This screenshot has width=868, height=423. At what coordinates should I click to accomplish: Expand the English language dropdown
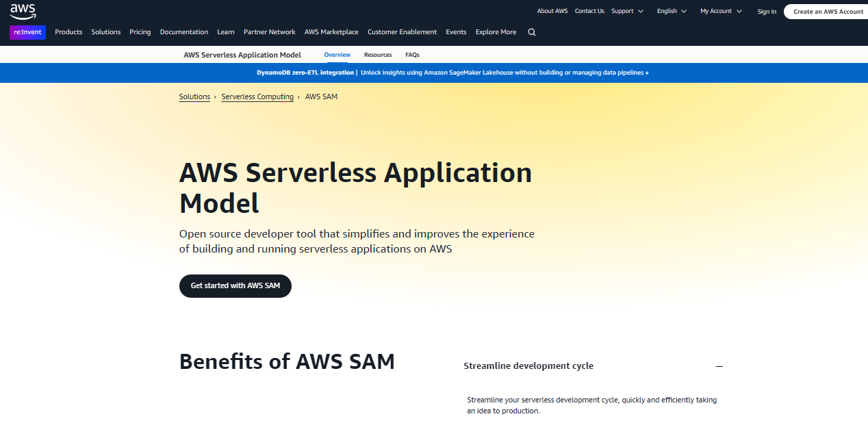coord(672,11)
